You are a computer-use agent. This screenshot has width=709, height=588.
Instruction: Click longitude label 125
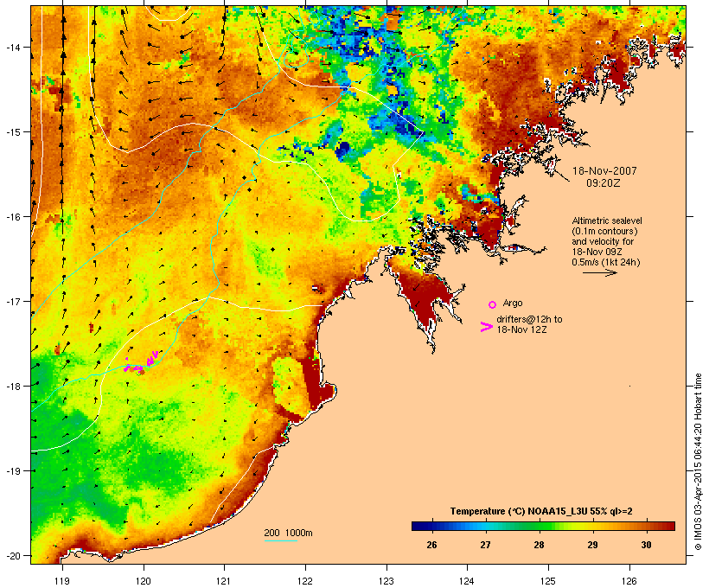pos(548,581)
